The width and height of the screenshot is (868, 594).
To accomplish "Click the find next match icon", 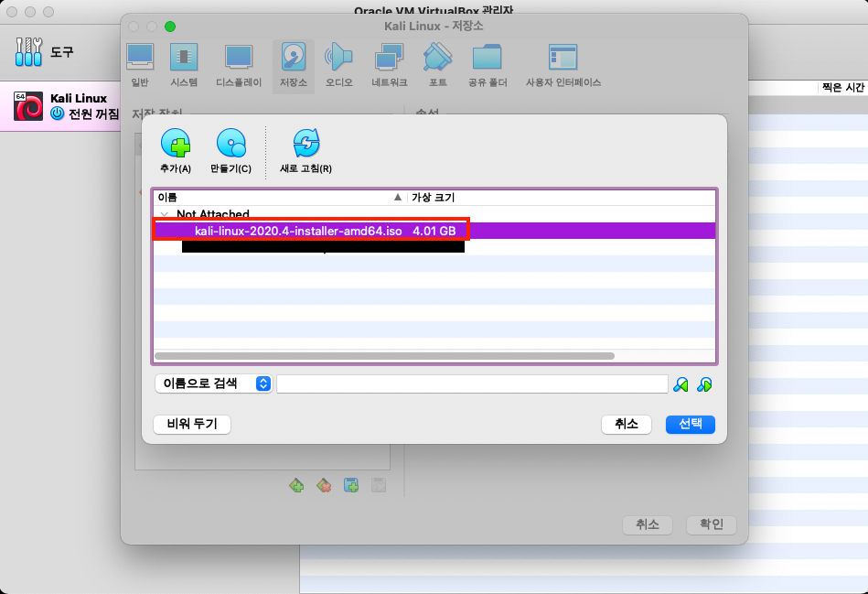I will [704, 384].
